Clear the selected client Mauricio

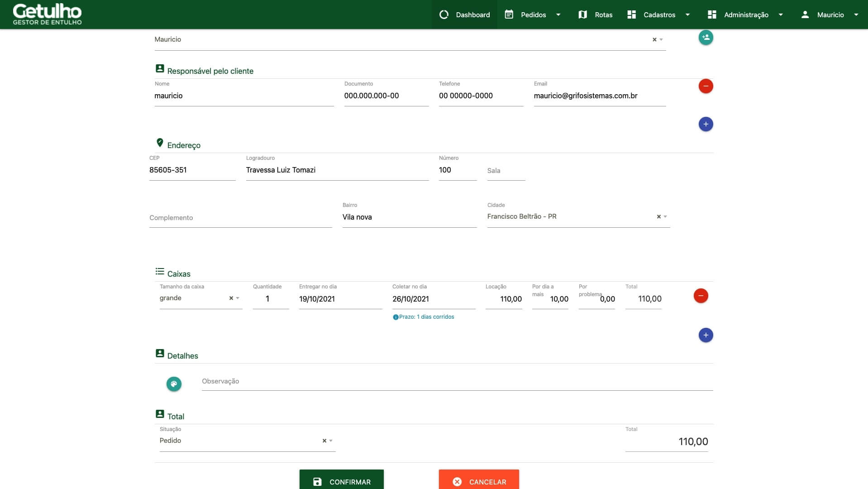(654, 39)
